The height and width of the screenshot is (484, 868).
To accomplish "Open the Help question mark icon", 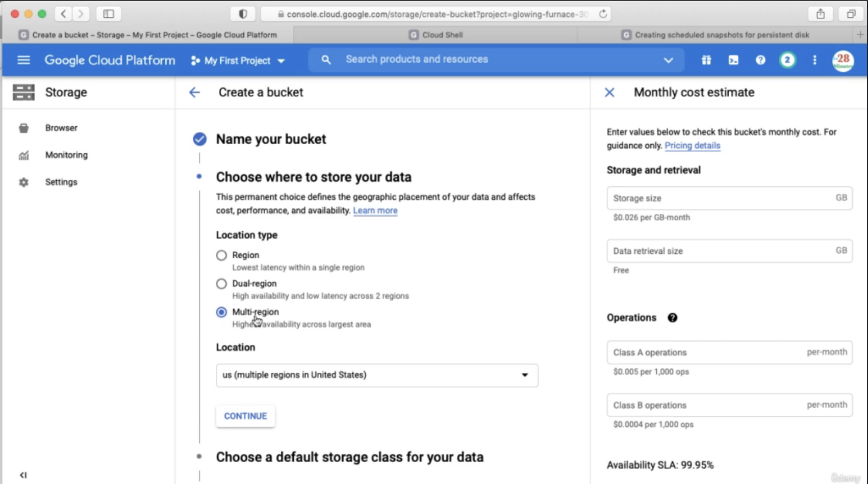I will click(760, 60).
